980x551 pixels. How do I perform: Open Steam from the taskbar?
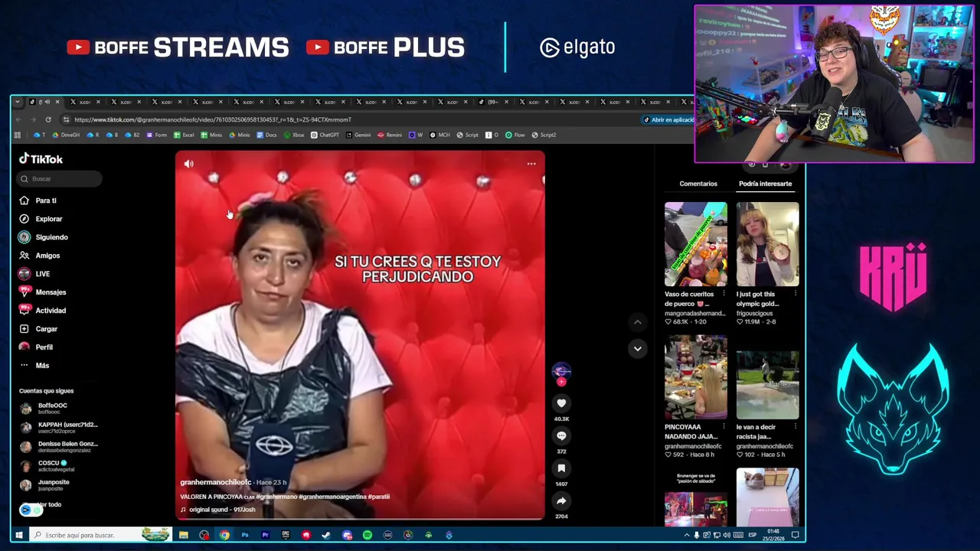(327, 535)
